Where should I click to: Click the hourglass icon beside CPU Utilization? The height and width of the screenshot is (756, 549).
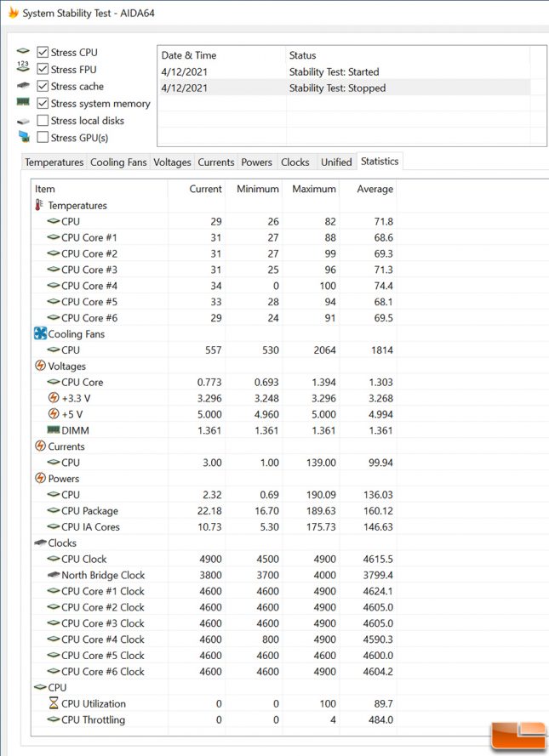(54, 703)
